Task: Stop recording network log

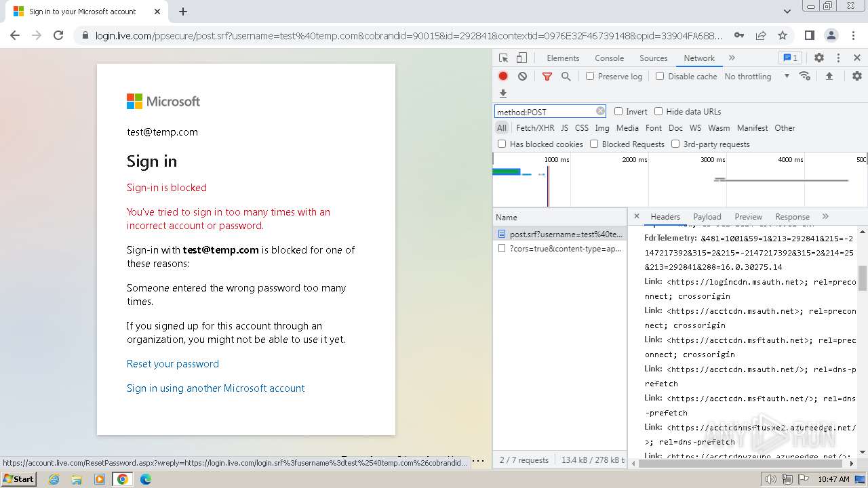Action: tap(503, 77)
